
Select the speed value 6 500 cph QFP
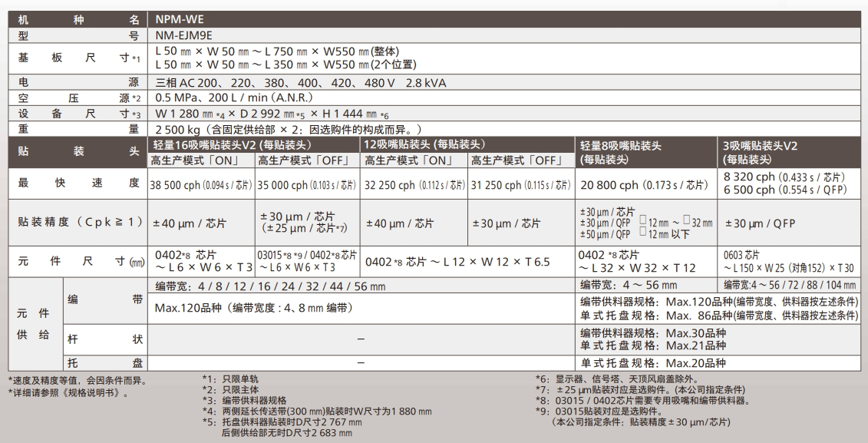[x=786, y=190]
